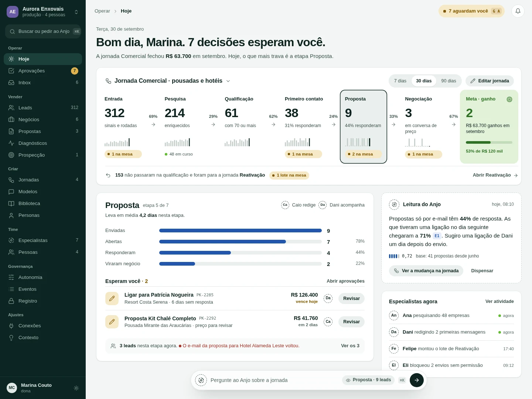This screenshot has width=532, height=399.
Task: Open Contexto via its lightbulb icon
Action: pyautogui.click(x=11, y=338)
